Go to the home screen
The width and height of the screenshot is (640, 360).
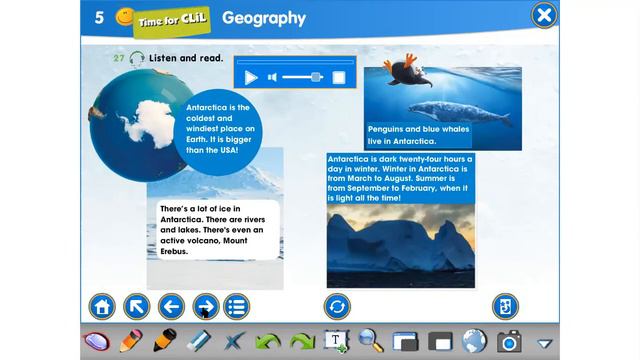coord(102,307)
